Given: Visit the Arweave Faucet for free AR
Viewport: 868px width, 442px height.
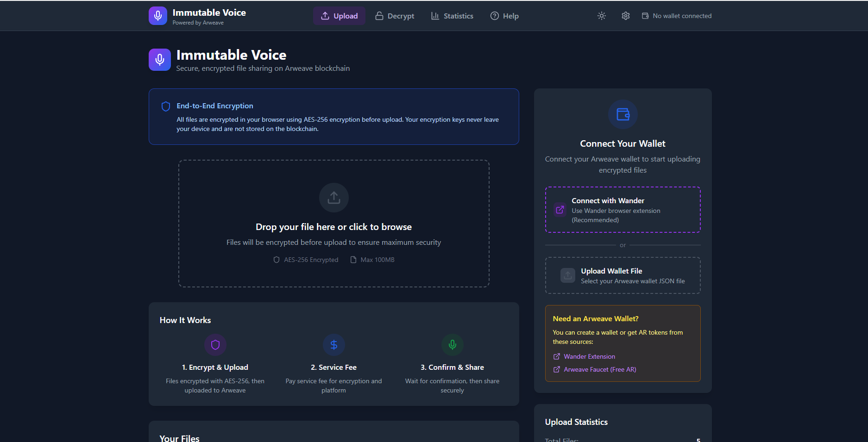Looking at the screenshot, I should (x=599, y=369).
